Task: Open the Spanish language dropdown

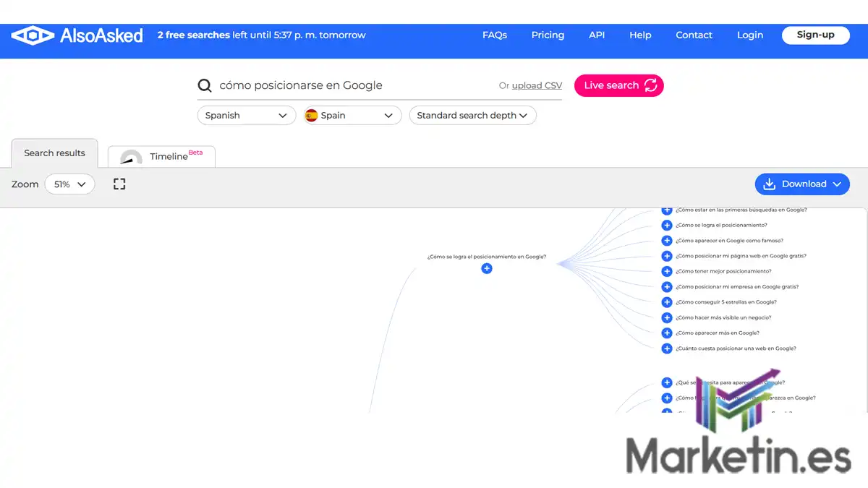Action: click(x=246, y=115)
